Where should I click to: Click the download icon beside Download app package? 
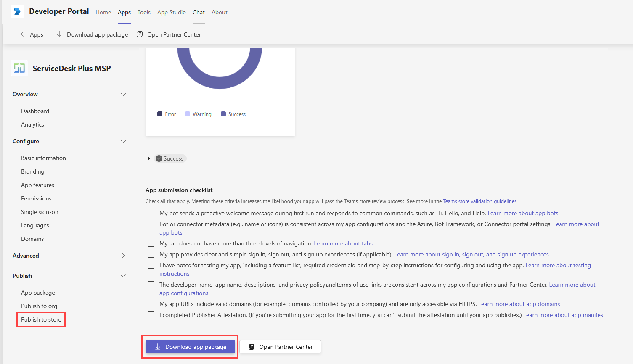click(59, 34)
